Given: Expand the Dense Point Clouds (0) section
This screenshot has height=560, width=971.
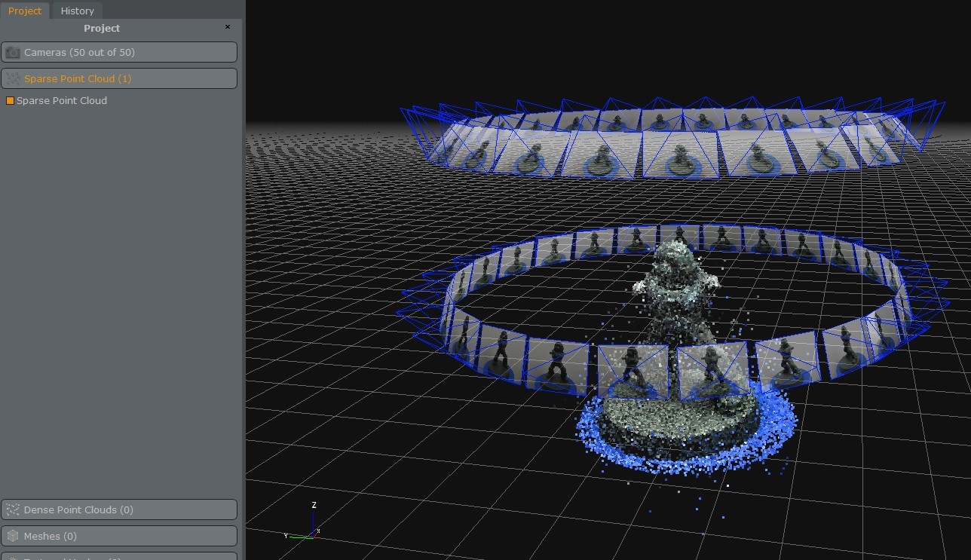Looking at the screenshot, I should click(x=119, y=510).
